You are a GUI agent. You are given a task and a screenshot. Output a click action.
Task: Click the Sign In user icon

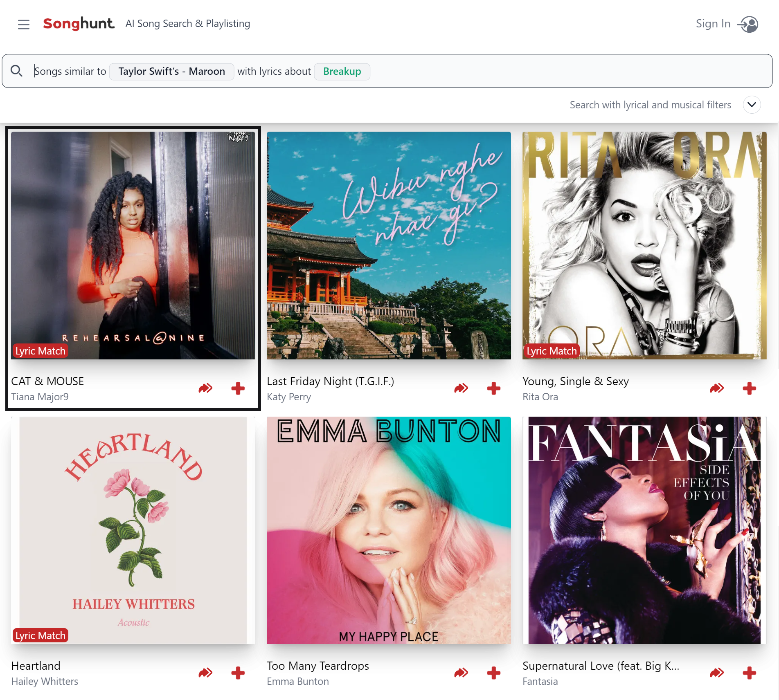point(748,24)
